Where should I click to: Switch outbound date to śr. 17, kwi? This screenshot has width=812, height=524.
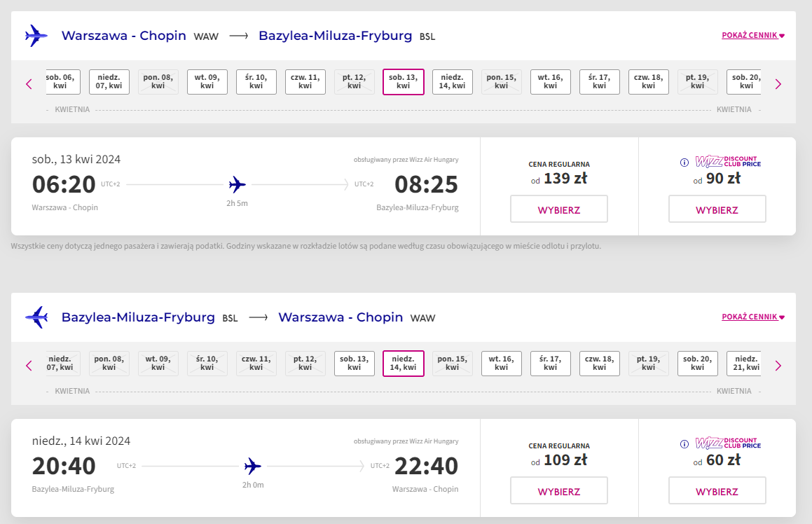[x=600, y=82]
